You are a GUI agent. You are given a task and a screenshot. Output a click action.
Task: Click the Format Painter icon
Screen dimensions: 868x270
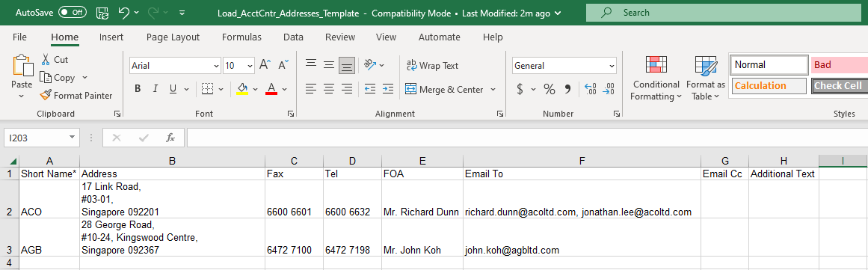(46, 95)
